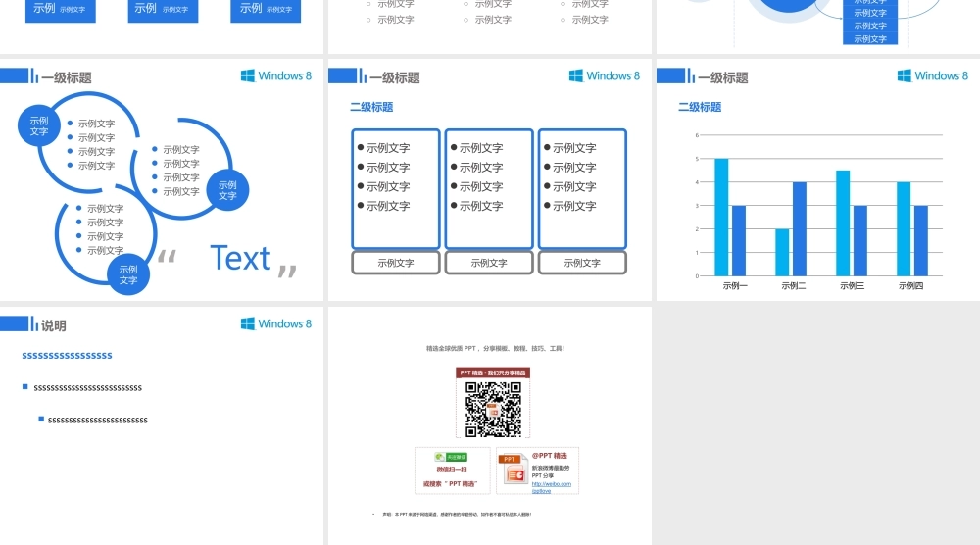Click the Windows 8 logo on the bar chart slide
The image size is (980, 545).
coord(933,75)
